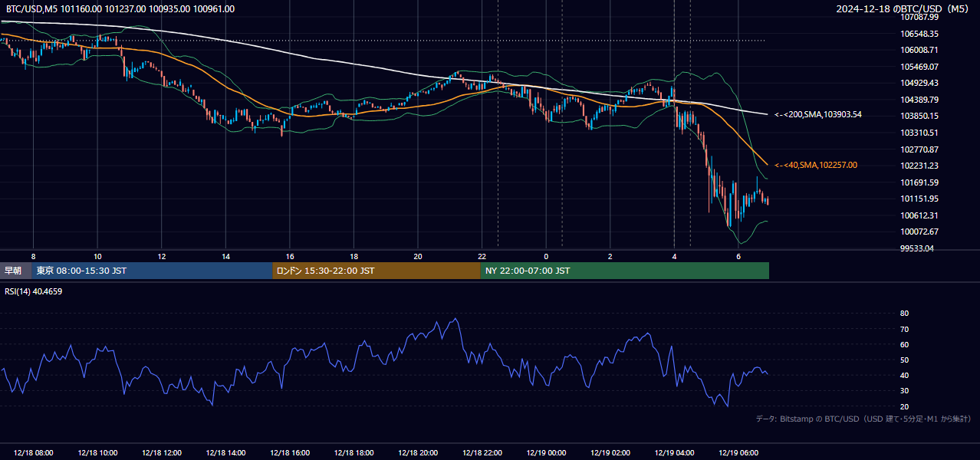Screen dimensions: 980x460
Task: Click price axis value 100612.31
Action: coord(919,215)
